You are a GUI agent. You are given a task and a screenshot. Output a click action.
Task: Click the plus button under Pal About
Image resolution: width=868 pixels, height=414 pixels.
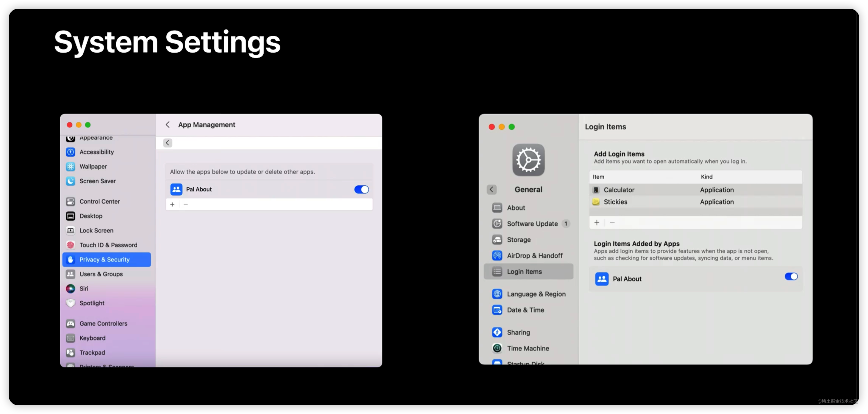pyautogui.click(x=172, y=204)
